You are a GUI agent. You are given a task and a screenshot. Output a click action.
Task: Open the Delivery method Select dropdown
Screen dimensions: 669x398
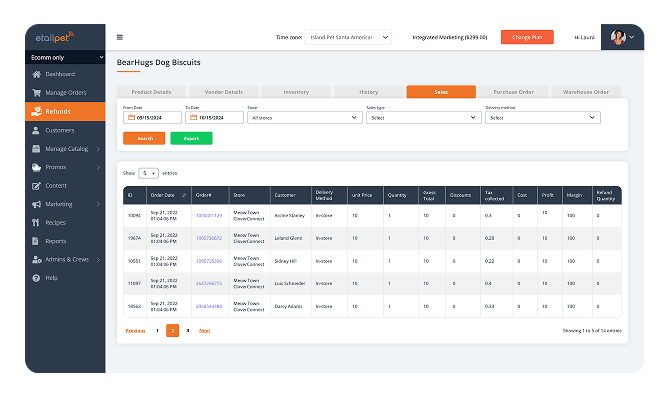coord(543,118)
